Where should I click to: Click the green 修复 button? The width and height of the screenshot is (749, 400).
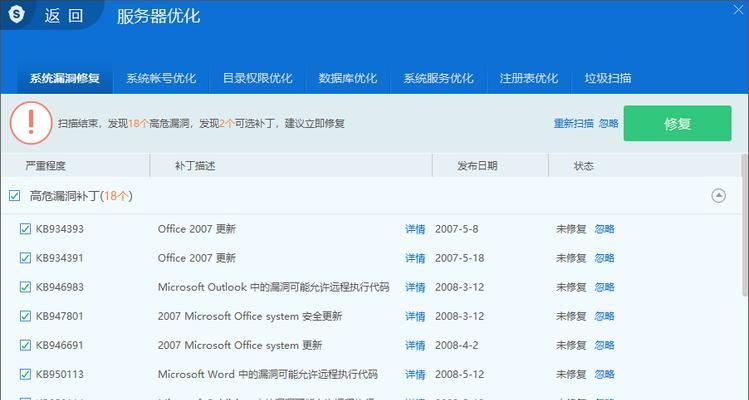point(677,123)
